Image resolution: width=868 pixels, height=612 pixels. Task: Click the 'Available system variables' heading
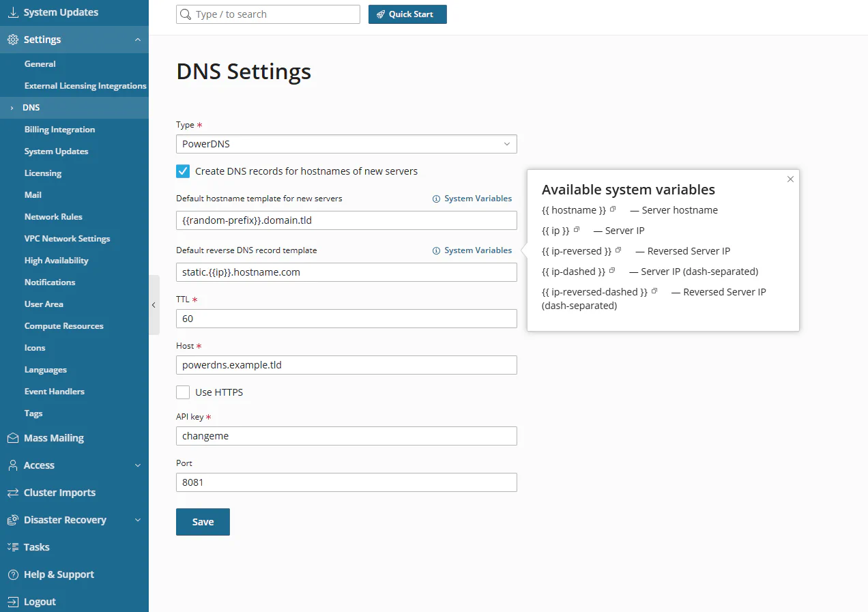(x=628, y=190)
